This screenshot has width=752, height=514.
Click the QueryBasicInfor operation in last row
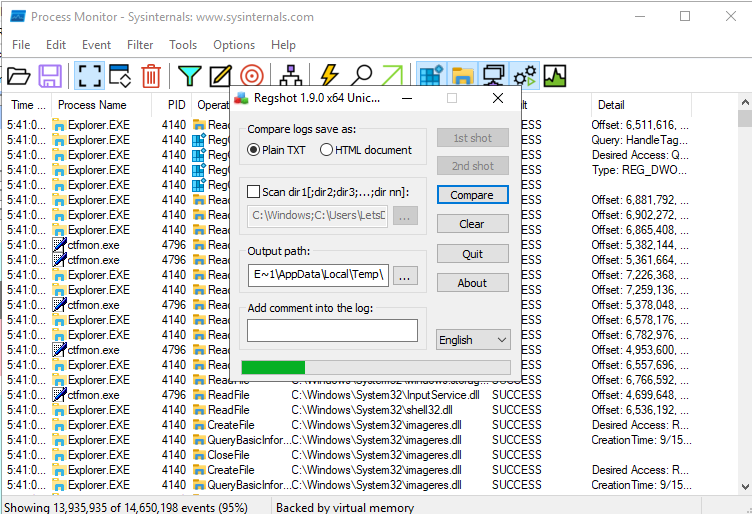coord(249,485)
